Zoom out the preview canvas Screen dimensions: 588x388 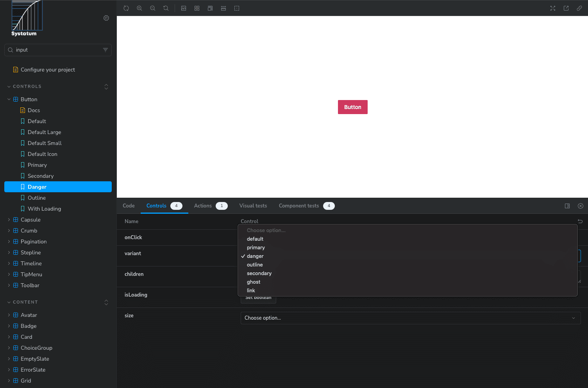tap(153, 8)
